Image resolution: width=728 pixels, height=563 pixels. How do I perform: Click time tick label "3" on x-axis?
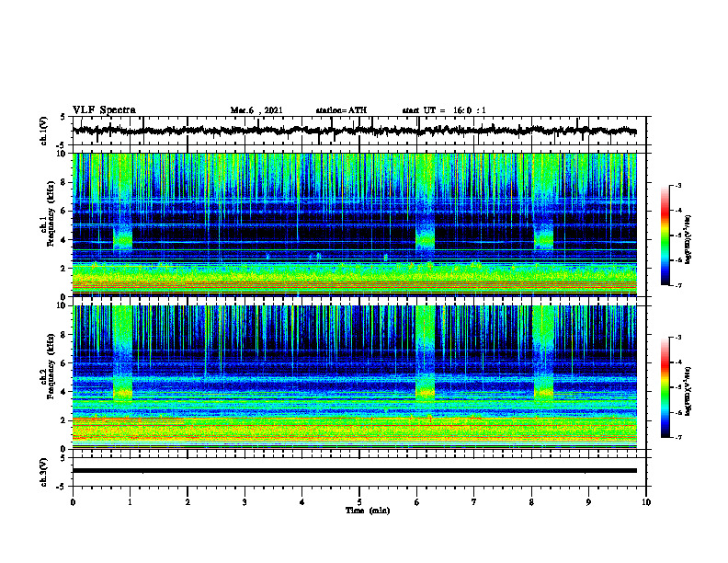click(x=245, y=502)
